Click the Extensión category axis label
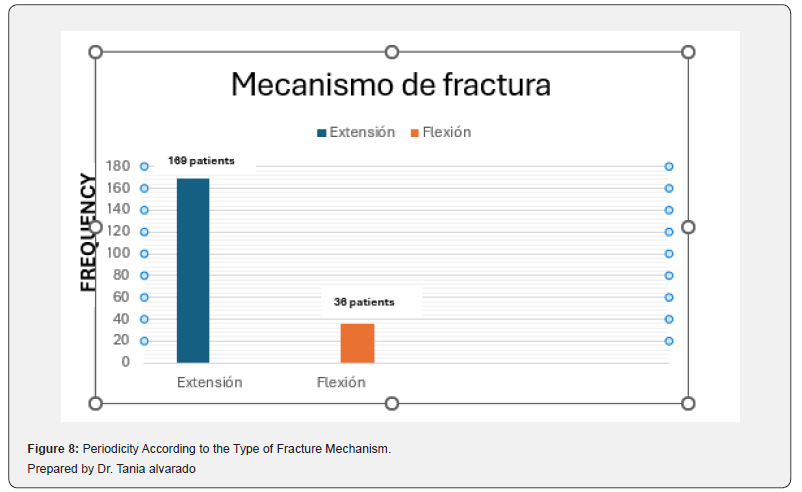The width and height of the screenshot is (802, 492). [210, 383]
